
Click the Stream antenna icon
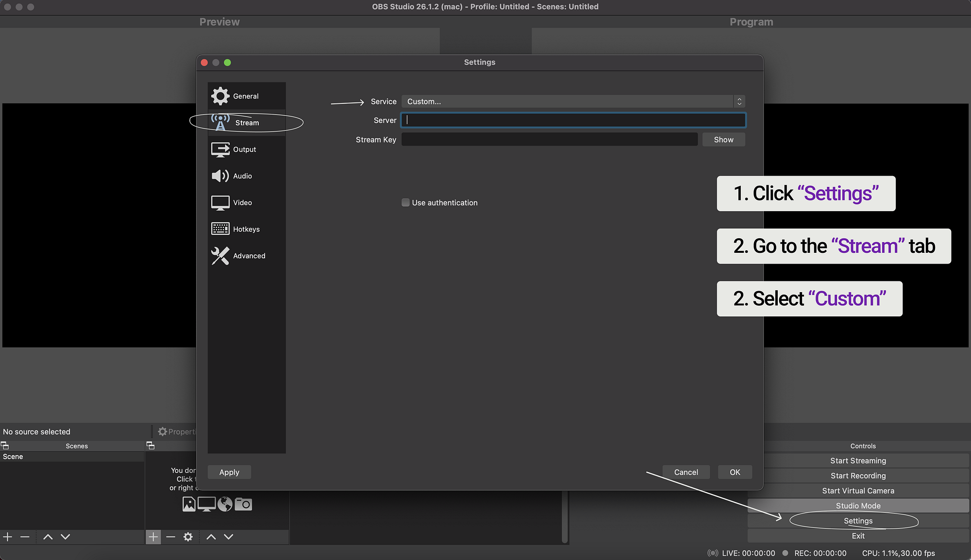(x=220, y=122)
